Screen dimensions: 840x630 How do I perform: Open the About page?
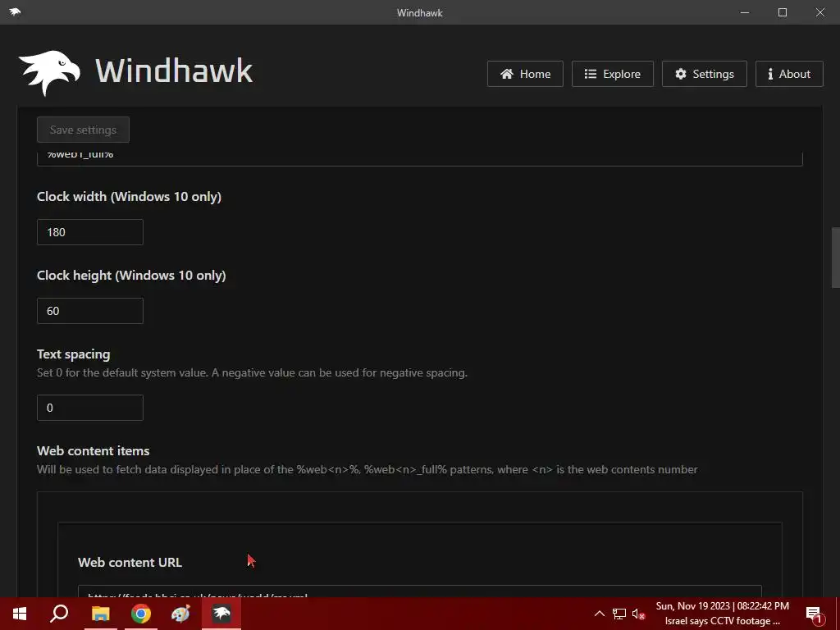point(789,74)
